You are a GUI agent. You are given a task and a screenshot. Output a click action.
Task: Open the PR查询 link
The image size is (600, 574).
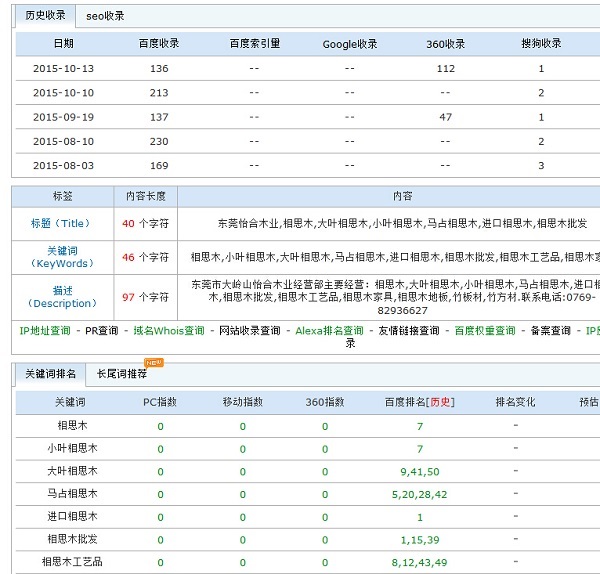point(101,330)
